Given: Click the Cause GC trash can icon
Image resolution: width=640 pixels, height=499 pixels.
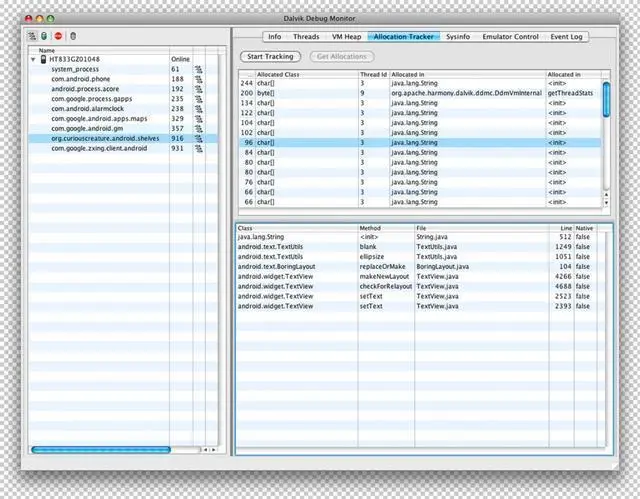Looking at the screenshot, I should (73, 36).
